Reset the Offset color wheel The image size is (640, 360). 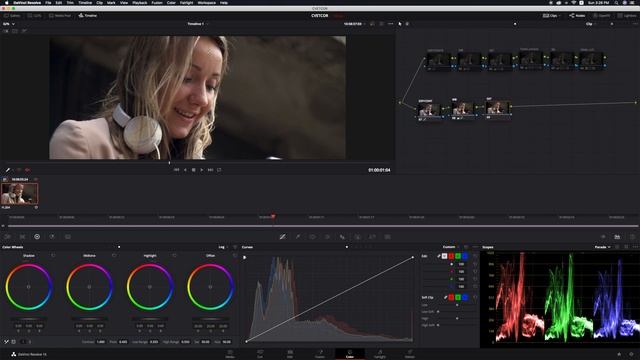click(x=235, y=256)
